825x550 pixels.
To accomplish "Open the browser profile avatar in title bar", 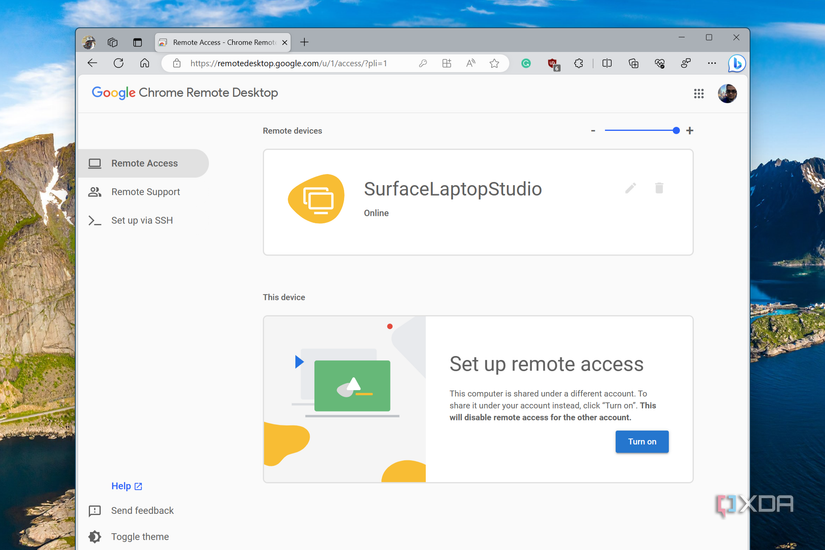I will pyautogui.click(x=88, y=42).
